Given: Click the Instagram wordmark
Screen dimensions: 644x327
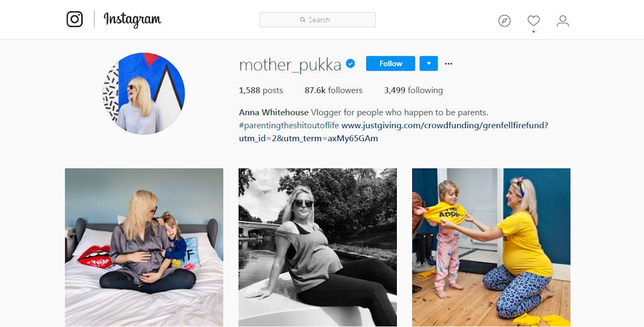Looking at the screenshot, I should 132,19.
